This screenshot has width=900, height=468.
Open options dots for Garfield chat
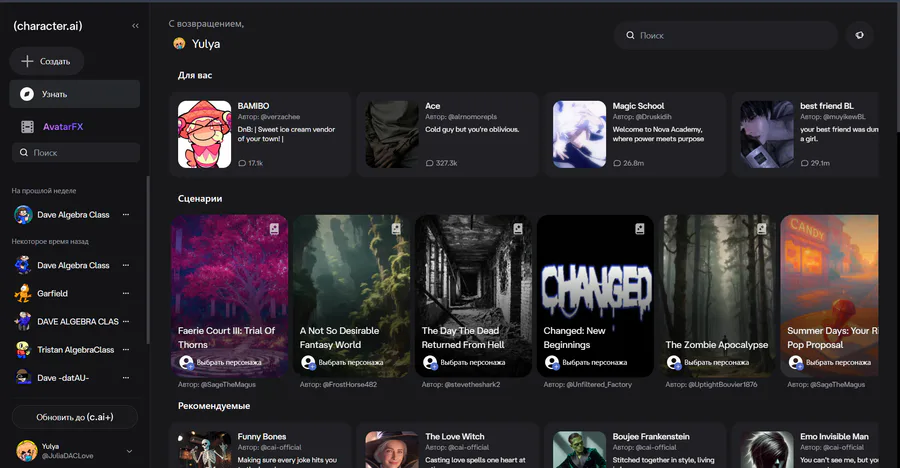click(x=126, y=294)
